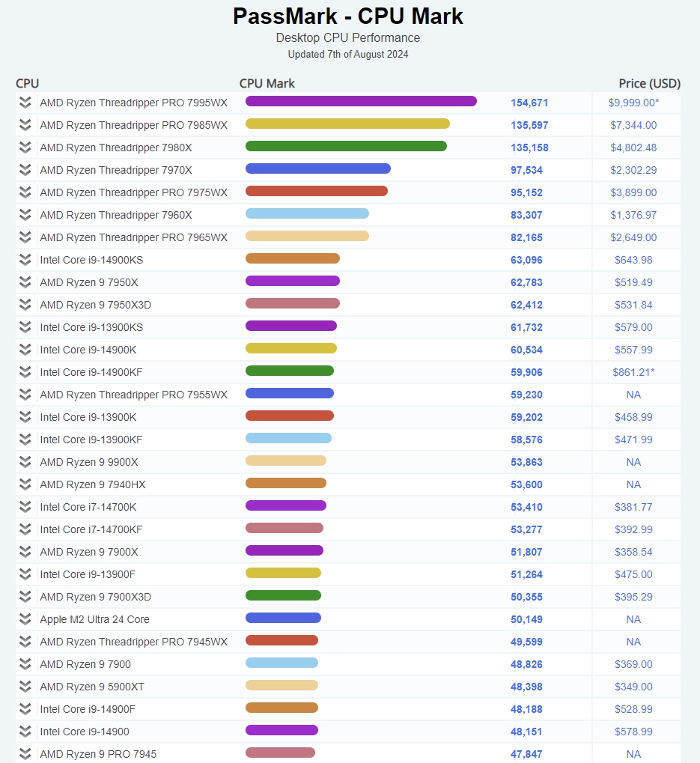Open AMD Ryzen 9 7950X3D link
This screenshot has width=700, height=763.
coord(95,305)
